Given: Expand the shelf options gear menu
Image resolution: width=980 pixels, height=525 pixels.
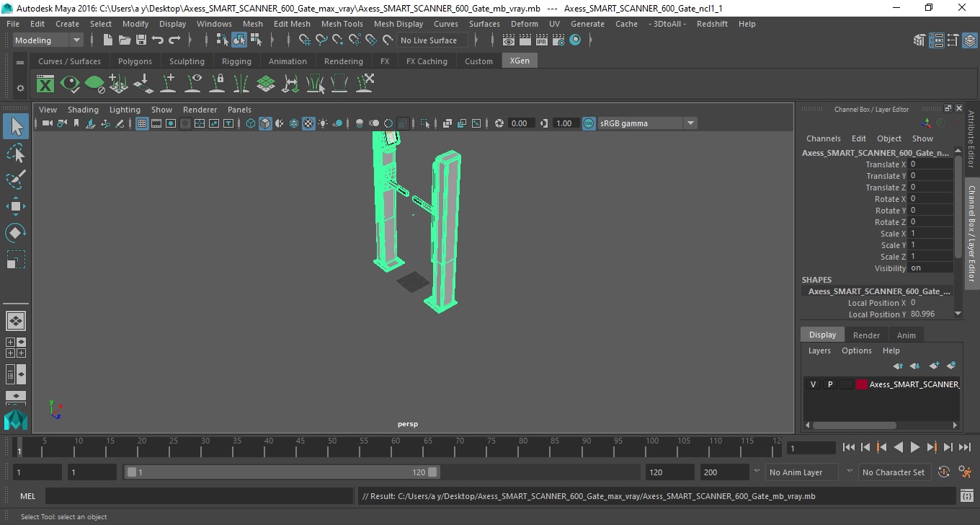Looking at the screenshot, I should 20,88.
